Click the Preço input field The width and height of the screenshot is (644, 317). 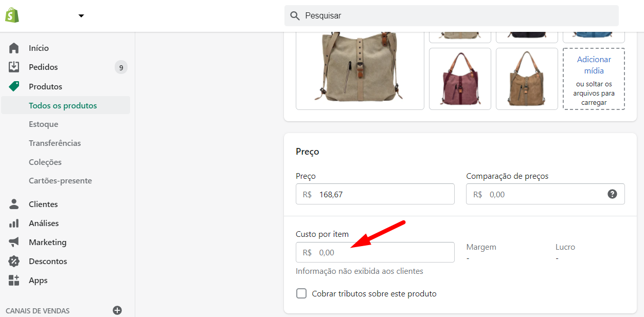click(375, 194)
